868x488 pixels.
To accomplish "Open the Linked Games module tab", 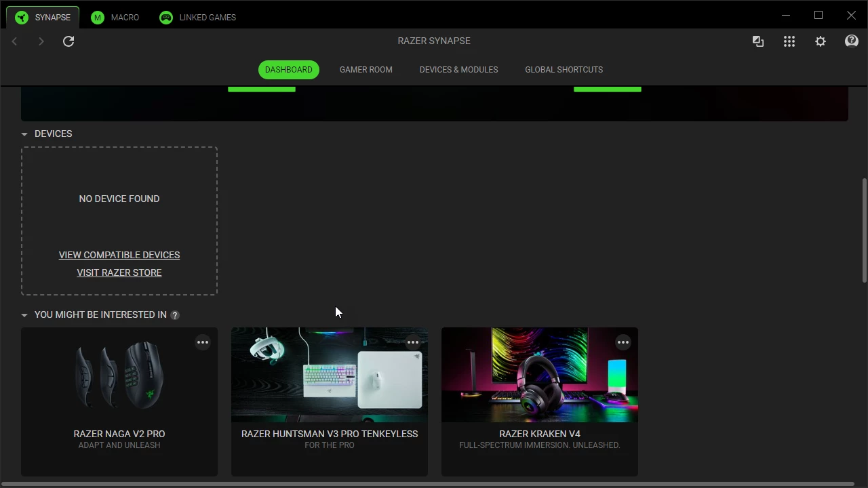I will coord(197,17).
